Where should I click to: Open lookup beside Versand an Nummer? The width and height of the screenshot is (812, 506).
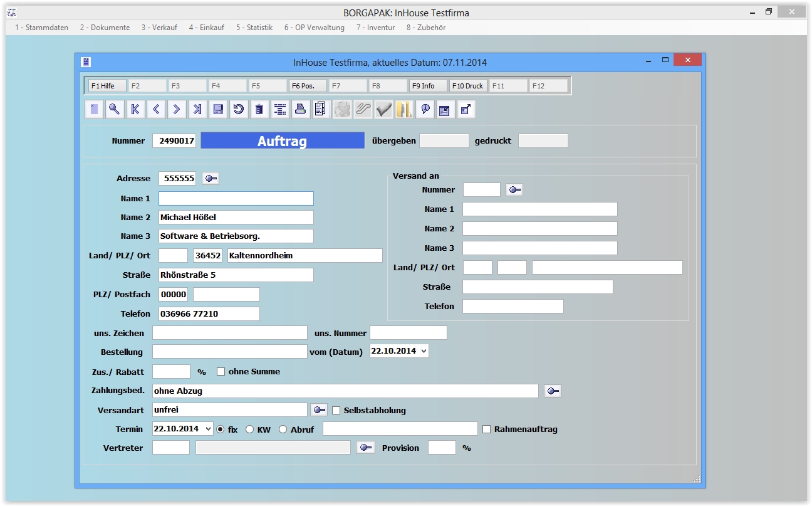[x=514, y=190]
